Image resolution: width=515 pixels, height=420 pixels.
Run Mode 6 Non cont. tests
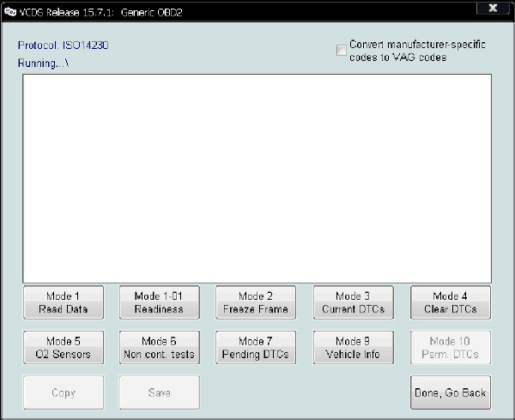point(159,347)
